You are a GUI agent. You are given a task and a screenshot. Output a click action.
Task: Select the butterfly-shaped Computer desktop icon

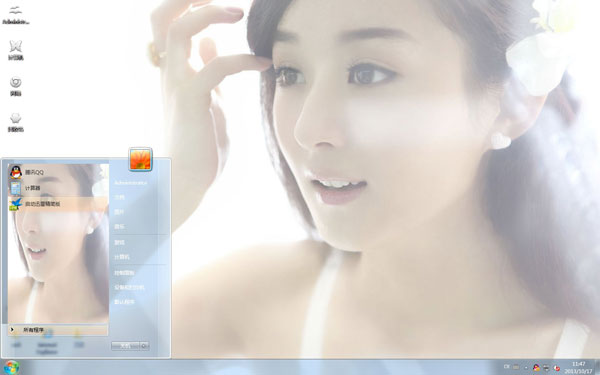tap(16, 50)
